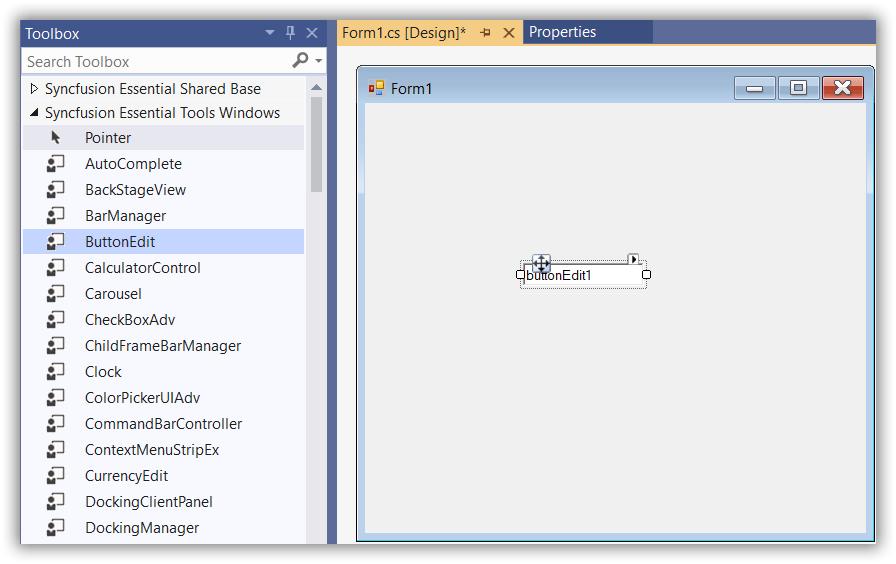Close the Toolbox panel
Screen dimensions: 896x564
(312, 33)
